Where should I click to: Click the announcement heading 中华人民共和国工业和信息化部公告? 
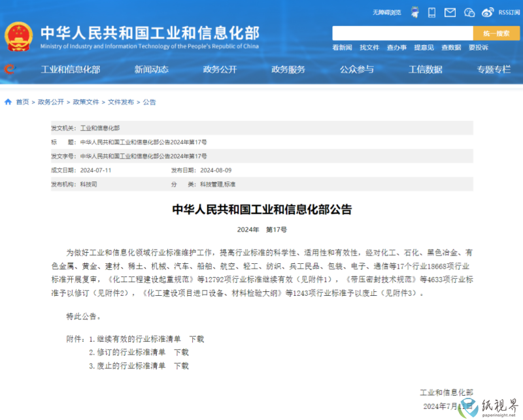click(x=262, y=209)
